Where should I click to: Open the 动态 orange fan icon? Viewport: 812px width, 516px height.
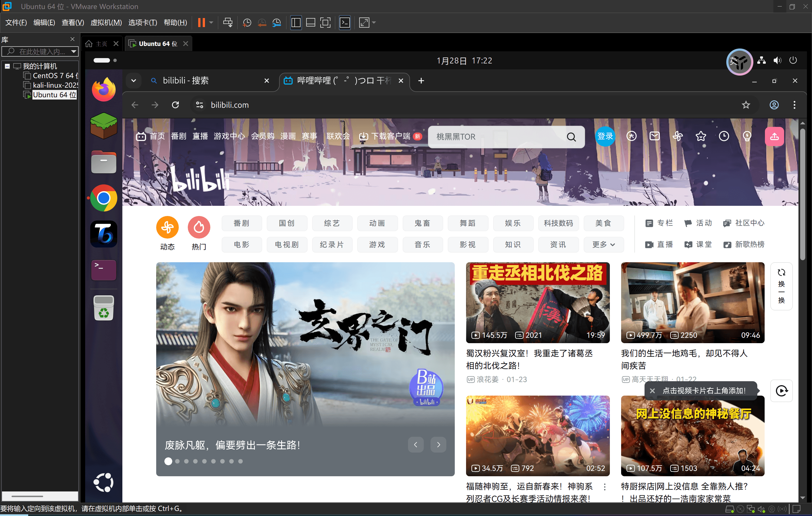point(167,227)
